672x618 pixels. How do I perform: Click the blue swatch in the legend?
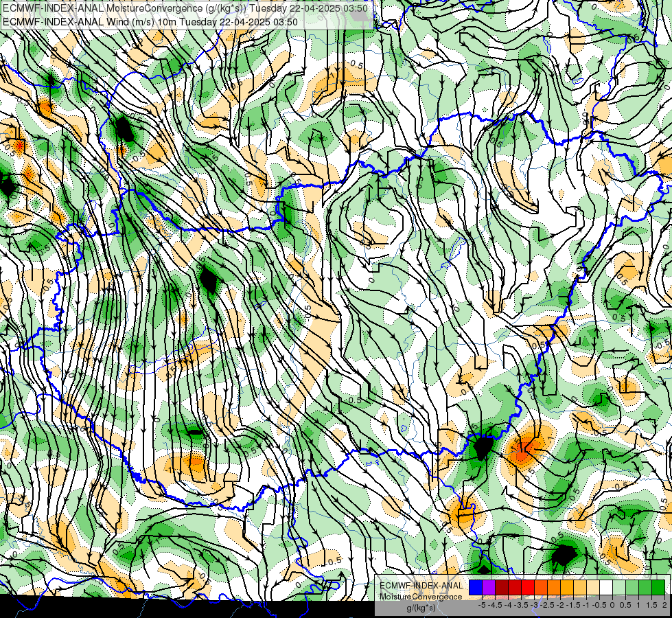click(476, 587)
